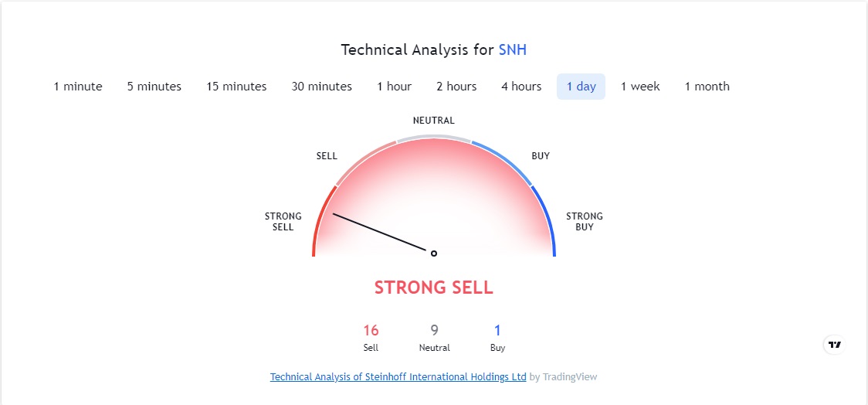Click the TradingView logo icon
Image resolution: width=868 pixels, height=405 pixels.
[834, 345]
